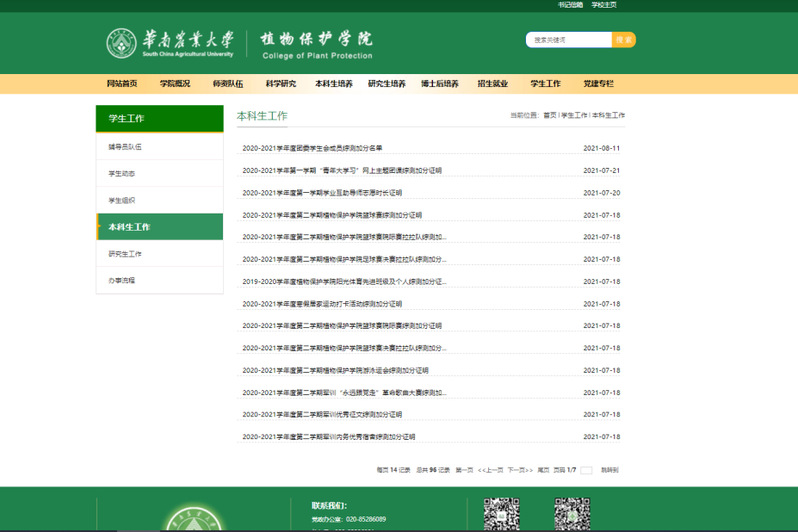Open 学生动态 from the sidebar
Viewport: 798px width, 532px height.
tap(122, 174)
